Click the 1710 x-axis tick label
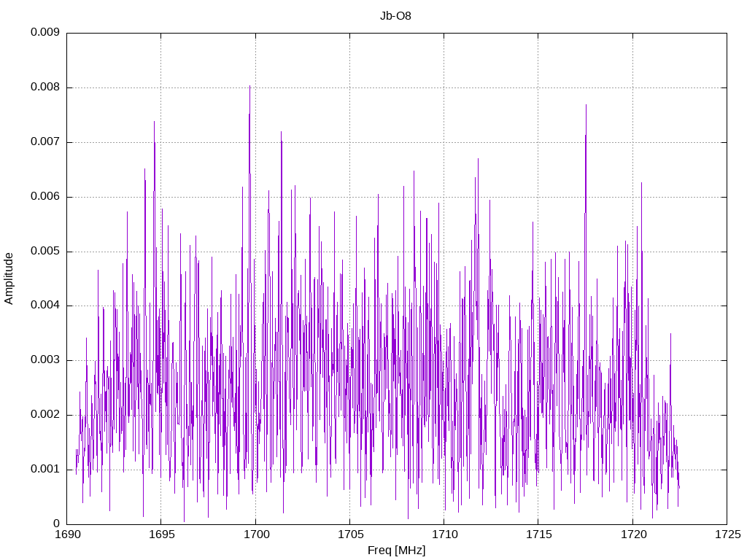747x560 pixels. (x=445, y=534)
